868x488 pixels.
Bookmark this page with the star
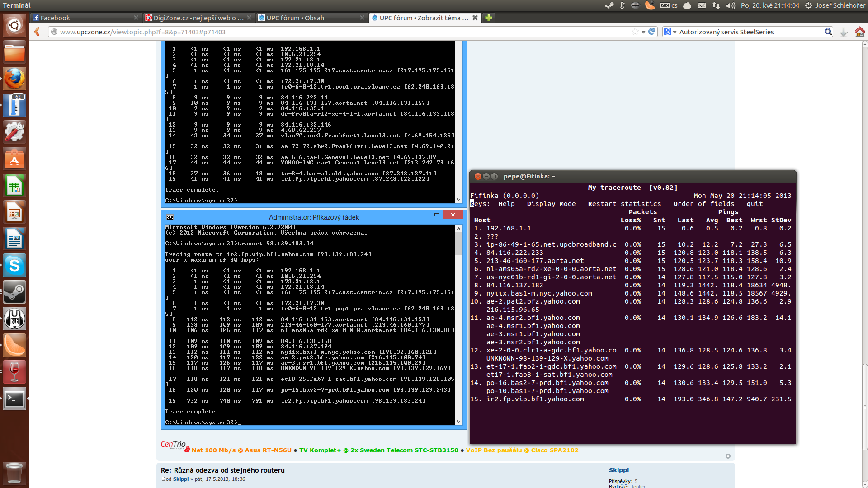click(x=635, y=32)
